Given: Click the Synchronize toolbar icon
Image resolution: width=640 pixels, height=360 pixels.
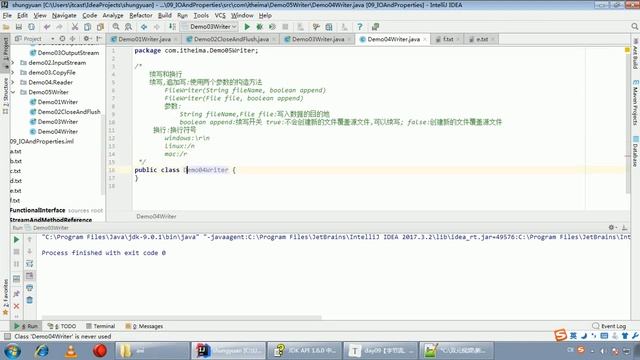Looking at the screenshot, I should pyautogui.click(x=31, y=27).
